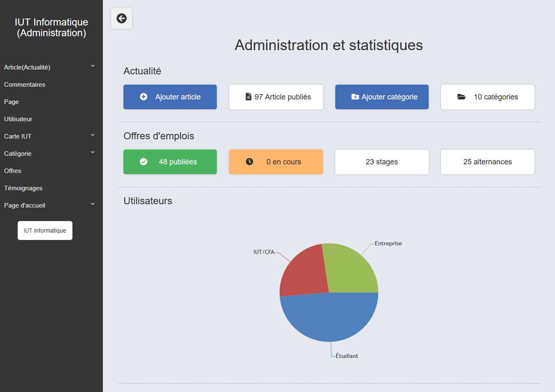This screenshot has width=555, height=392.
Task: Click the folder-plus icon on Ajouter catégorie
Action: pyautogui.click(x=355, y=97)
